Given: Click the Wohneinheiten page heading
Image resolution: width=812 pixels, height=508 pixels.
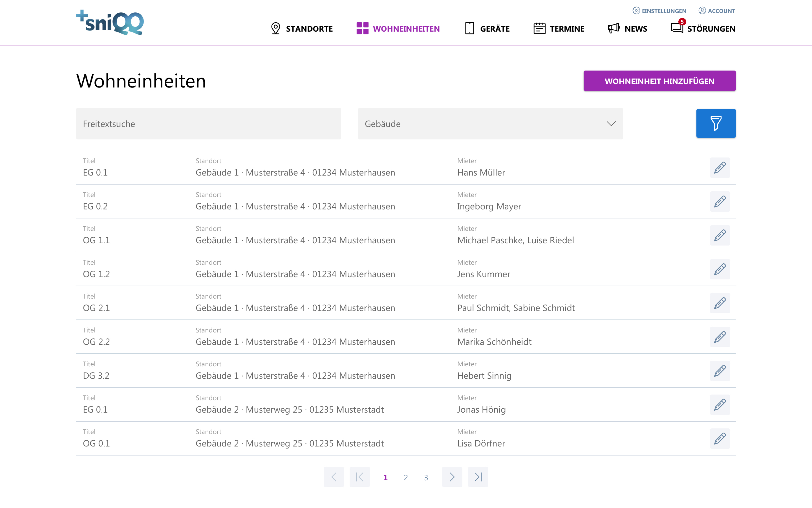Looking at the screenshot, I should [x=141, y=81].
